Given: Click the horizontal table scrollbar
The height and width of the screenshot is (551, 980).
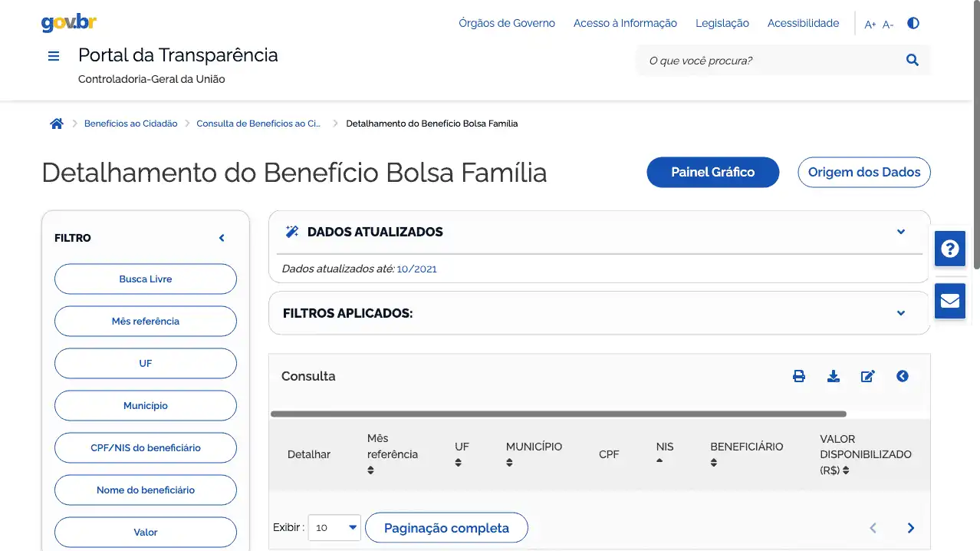Looking at the screenshot, I should tap(558, 414).
